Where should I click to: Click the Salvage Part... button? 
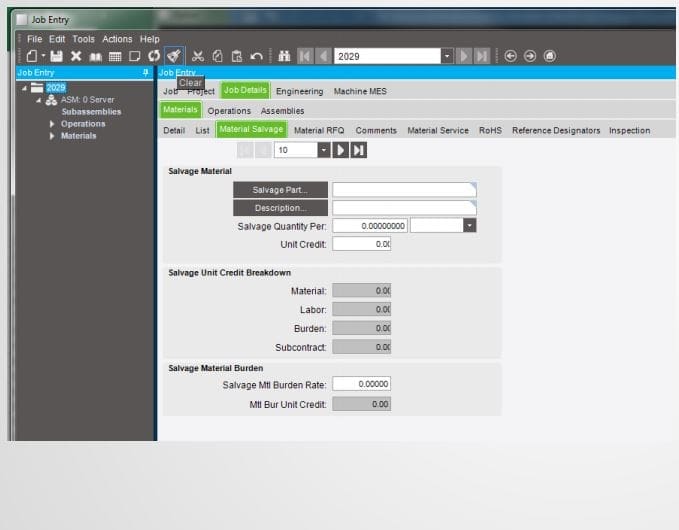pos(280,190)
